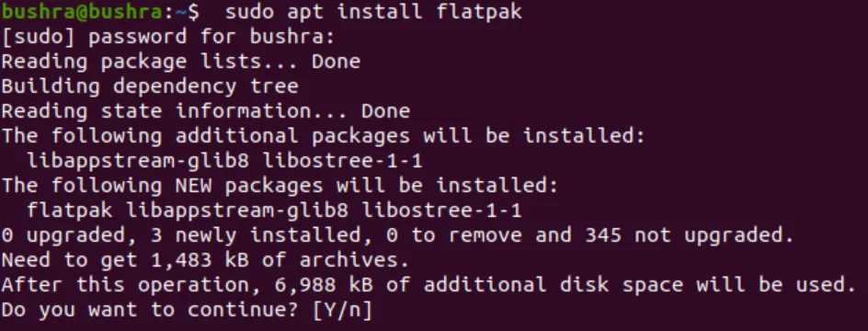The height and width of the screenshot is (331, 868).
Task: Click the '0 upgraded' text
Action: tap(70, 235)
